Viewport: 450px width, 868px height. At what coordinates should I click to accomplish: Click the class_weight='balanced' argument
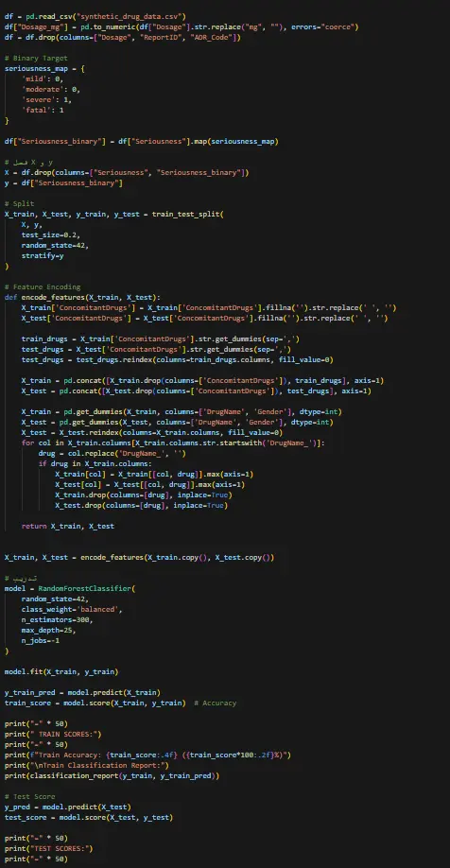point(72,610)
